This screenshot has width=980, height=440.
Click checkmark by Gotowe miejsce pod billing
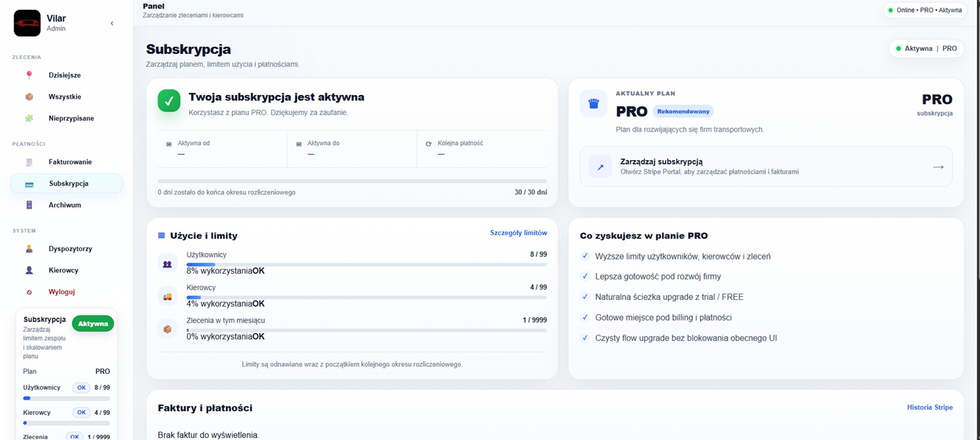[585, 317]
